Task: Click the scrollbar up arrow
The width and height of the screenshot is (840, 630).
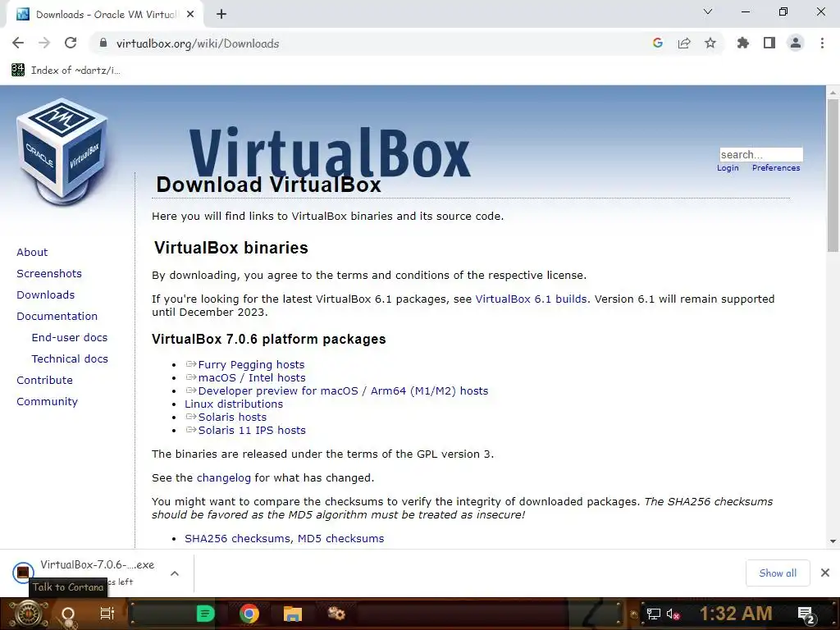Action: point(833,92)
